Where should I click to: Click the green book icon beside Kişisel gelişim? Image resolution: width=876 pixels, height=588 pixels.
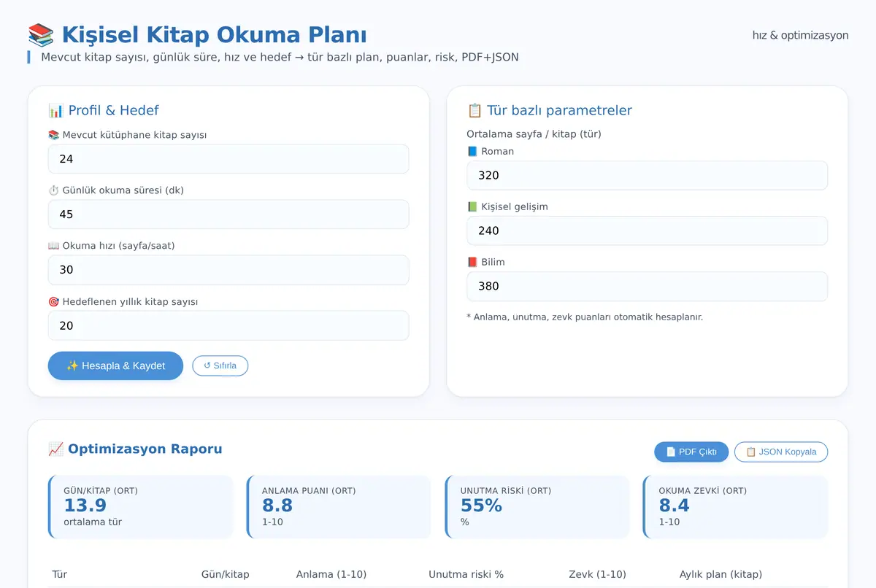coord(472,206)
